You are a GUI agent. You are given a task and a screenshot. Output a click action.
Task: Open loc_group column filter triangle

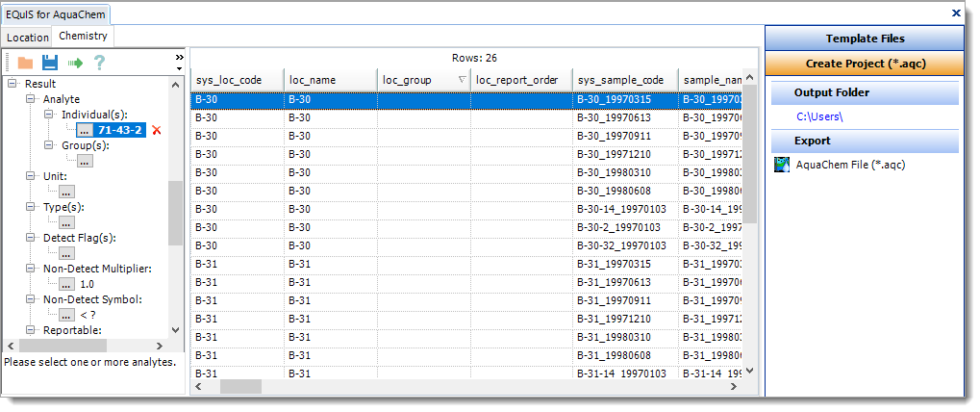click(x=463, y=79)
